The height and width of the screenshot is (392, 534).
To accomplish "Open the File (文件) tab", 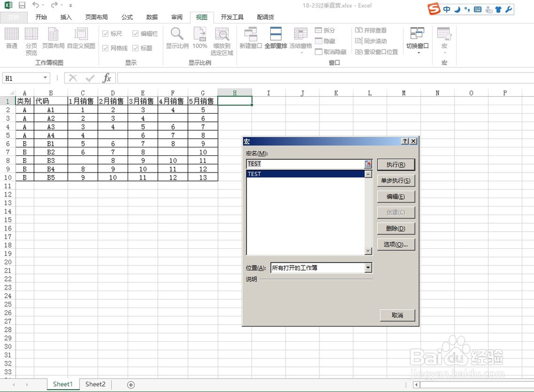I will (14, 17).
